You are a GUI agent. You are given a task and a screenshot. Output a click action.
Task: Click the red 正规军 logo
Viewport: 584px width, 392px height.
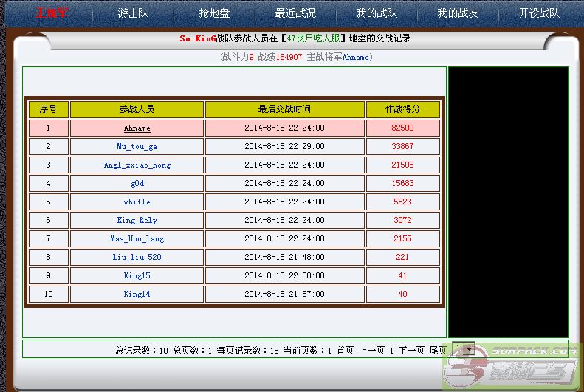tap(52, 13)
